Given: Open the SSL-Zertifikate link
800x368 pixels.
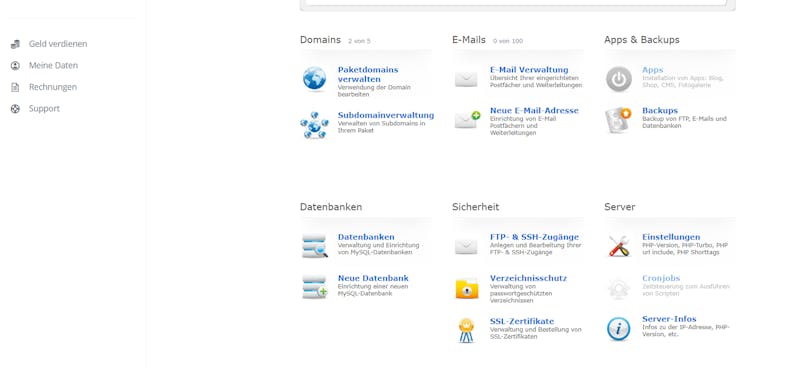Looking at the screenshot, I should 522,321.
